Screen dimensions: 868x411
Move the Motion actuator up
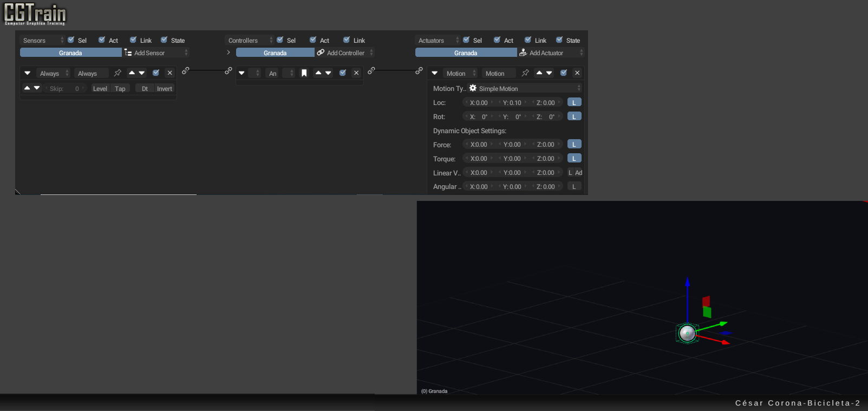539,73
